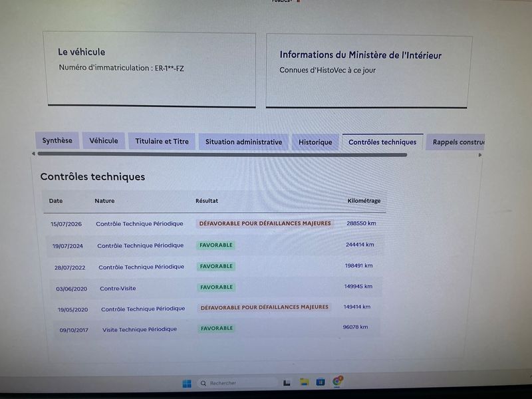Select the date 15/07/2026
Screen dimensions: 532x399
(x=66, y=224)
